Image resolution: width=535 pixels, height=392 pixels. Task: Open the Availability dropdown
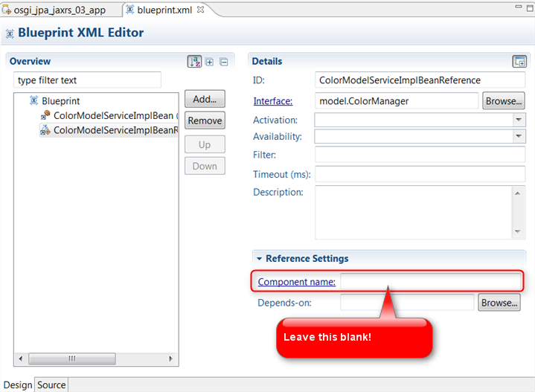coord(519,137)
